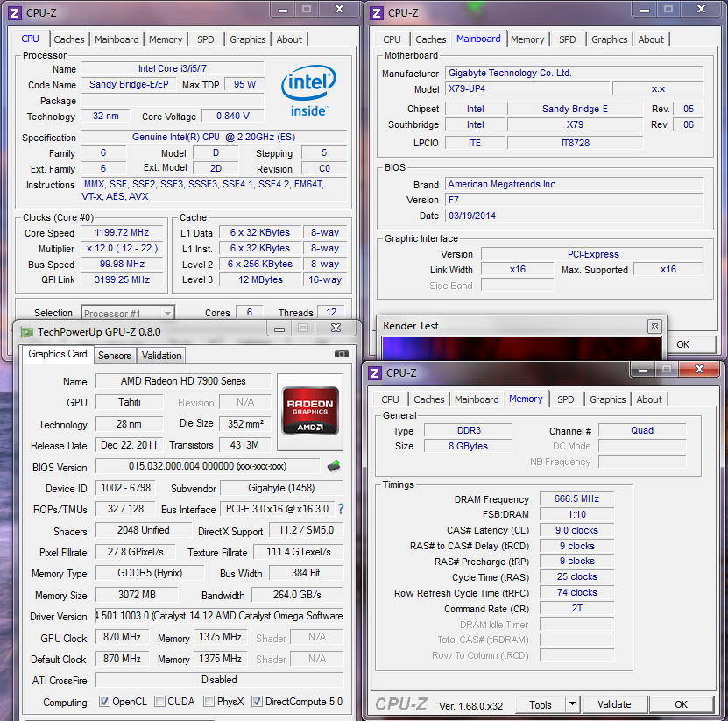Toggle the OpenCL checkbox
The width and height of the screenshot is (728, 721).
coord(105,701)
